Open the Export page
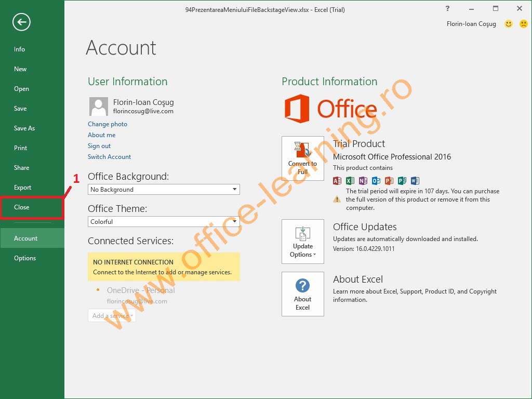Screen dimensions: 532x399 click(x=32, y=187)
